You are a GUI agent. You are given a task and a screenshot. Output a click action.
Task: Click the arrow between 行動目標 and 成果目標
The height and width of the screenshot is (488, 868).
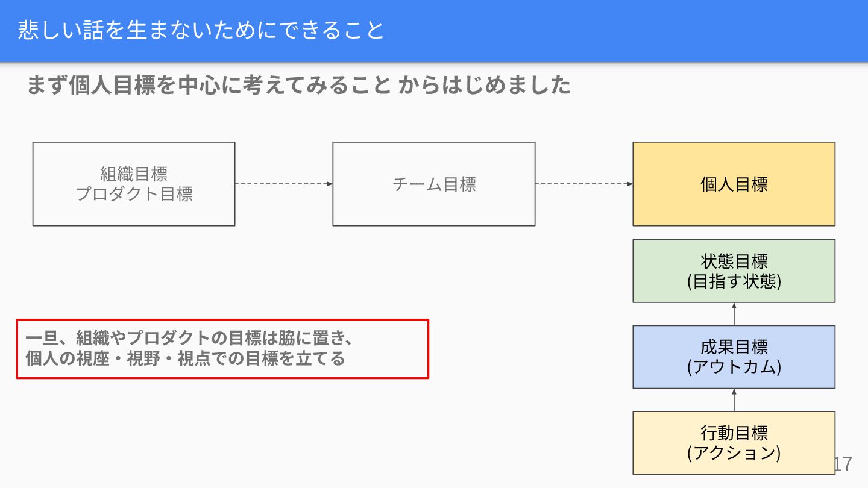pos(734,400)
